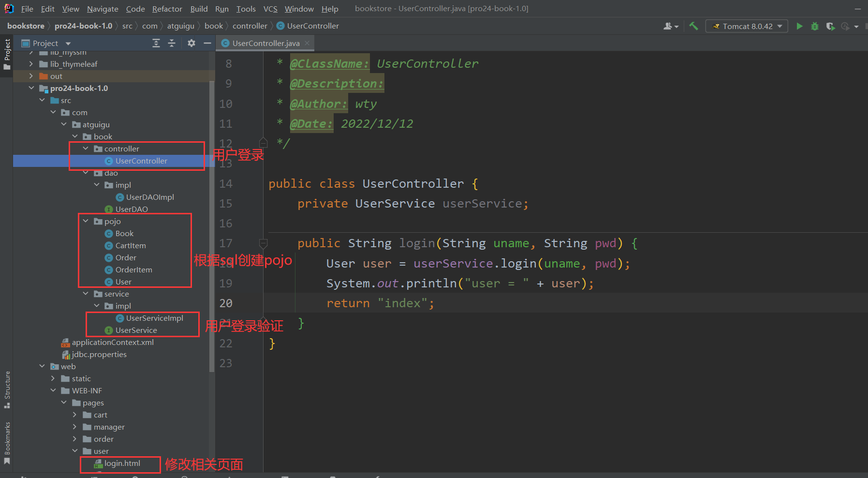Open the Navigate menu
The height and width of the screenshot is (478, 868).
103,9
